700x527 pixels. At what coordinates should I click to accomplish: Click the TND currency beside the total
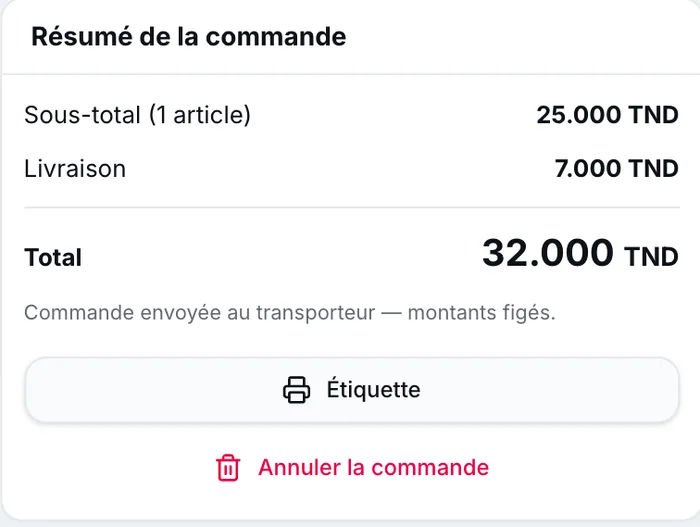coord(652,257)
